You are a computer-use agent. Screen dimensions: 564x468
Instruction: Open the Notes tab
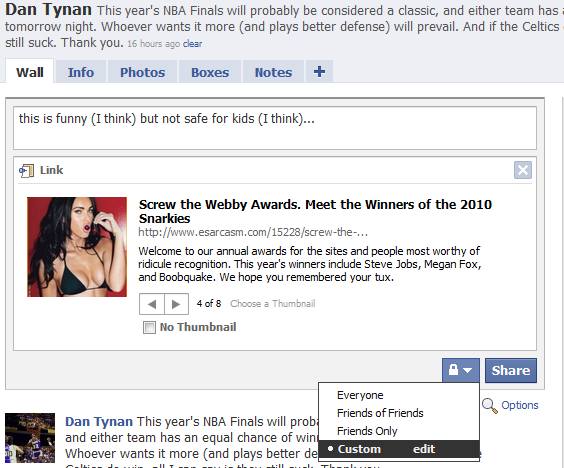273,72
